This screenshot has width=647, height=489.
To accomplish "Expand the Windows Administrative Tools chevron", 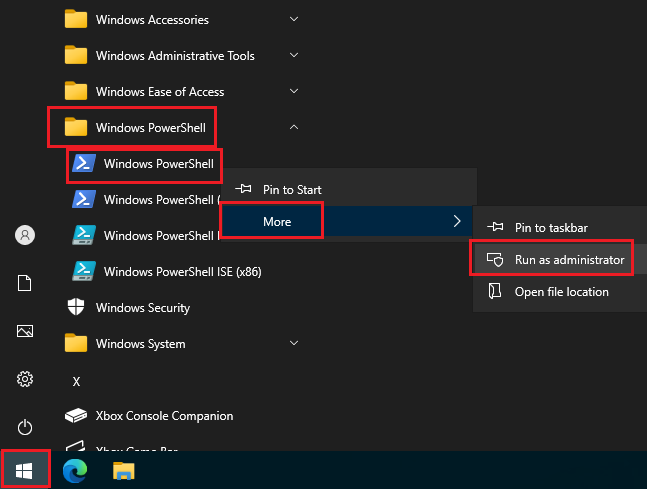I will click(293, 56).
